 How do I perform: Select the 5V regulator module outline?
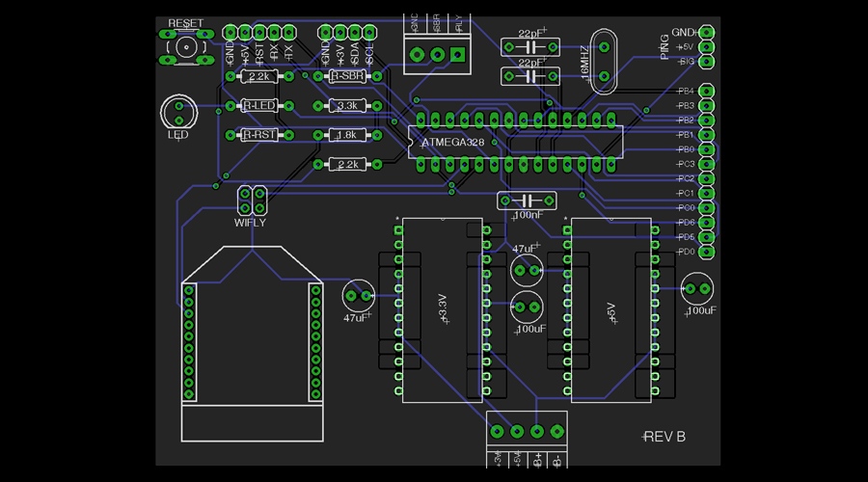(610, 309)
